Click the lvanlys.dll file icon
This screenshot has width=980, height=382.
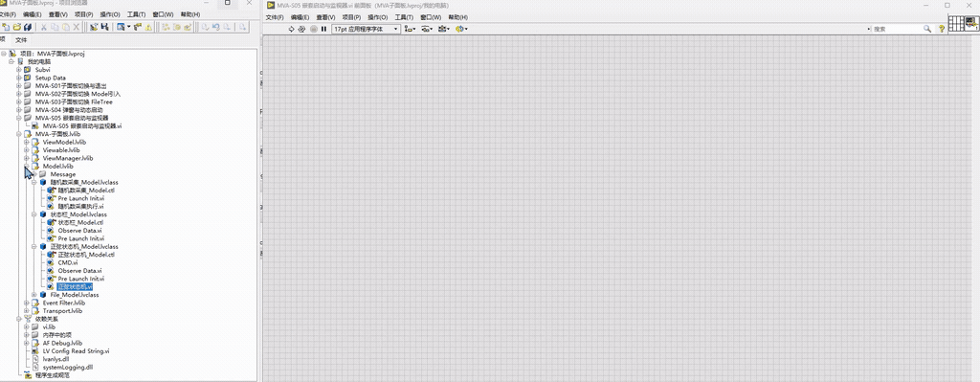tap(35, 359)
